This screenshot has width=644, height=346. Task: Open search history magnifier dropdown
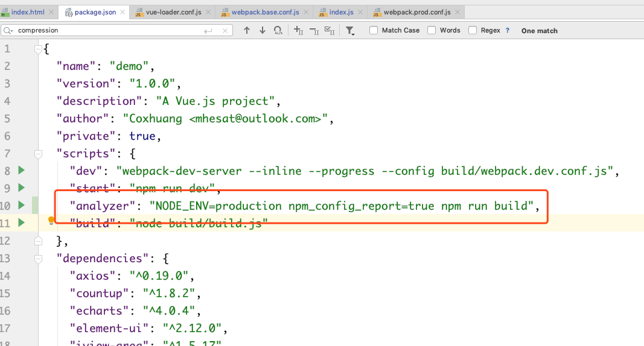(8, 30)
